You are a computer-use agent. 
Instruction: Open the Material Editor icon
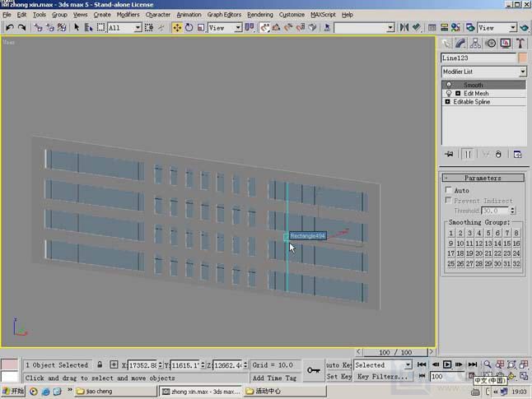(455, 27)
